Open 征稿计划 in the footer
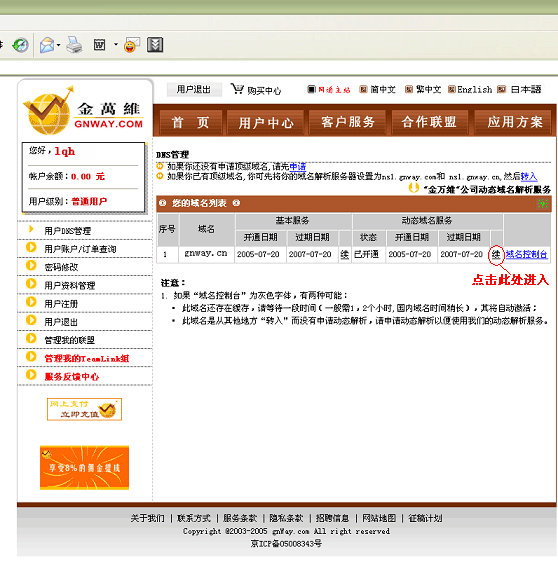The image size is (558, 564). pos(425,518)
